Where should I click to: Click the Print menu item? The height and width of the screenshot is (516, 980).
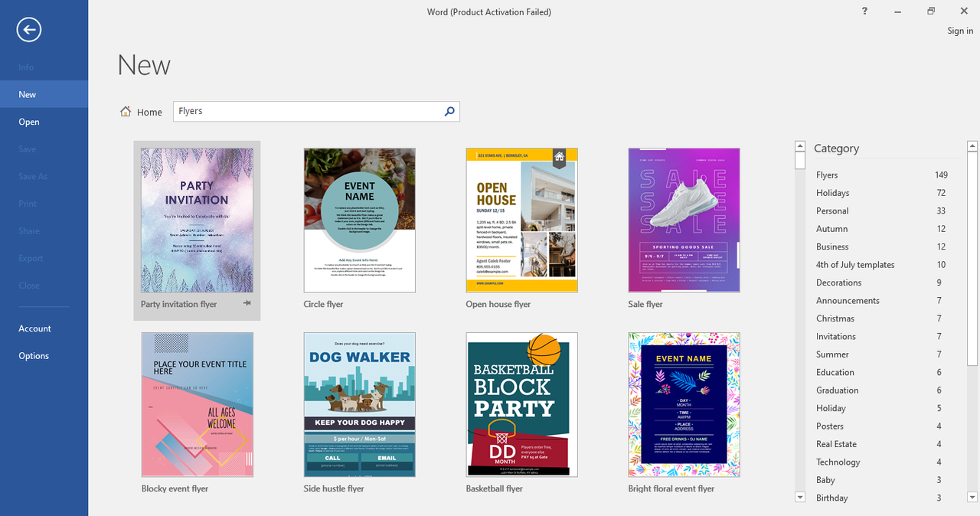pos(44,204)
